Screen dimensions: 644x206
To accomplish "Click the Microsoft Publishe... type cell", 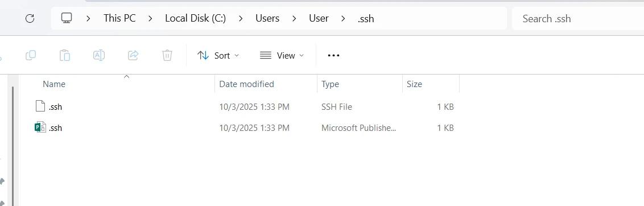I will point(358,128).
